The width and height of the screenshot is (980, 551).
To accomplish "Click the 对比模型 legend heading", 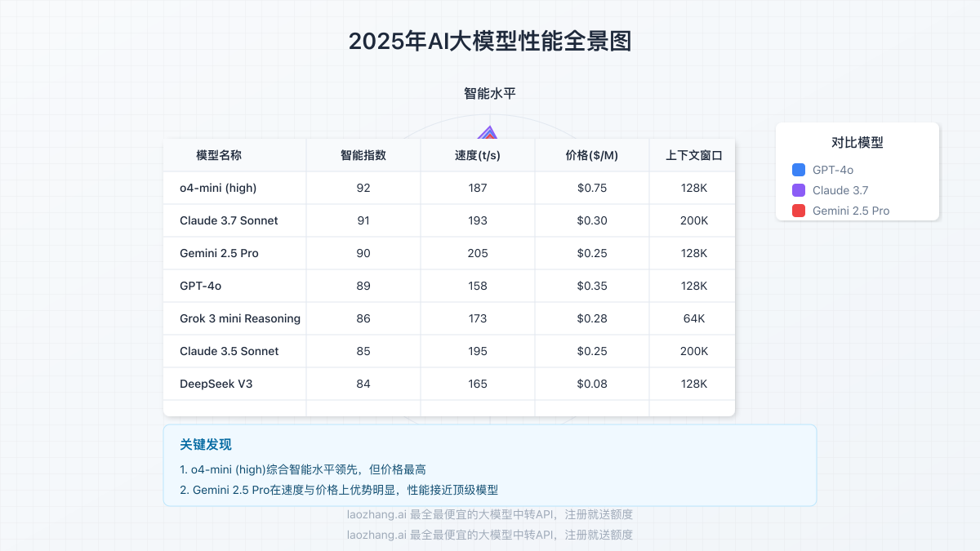I will click(857, 143).
